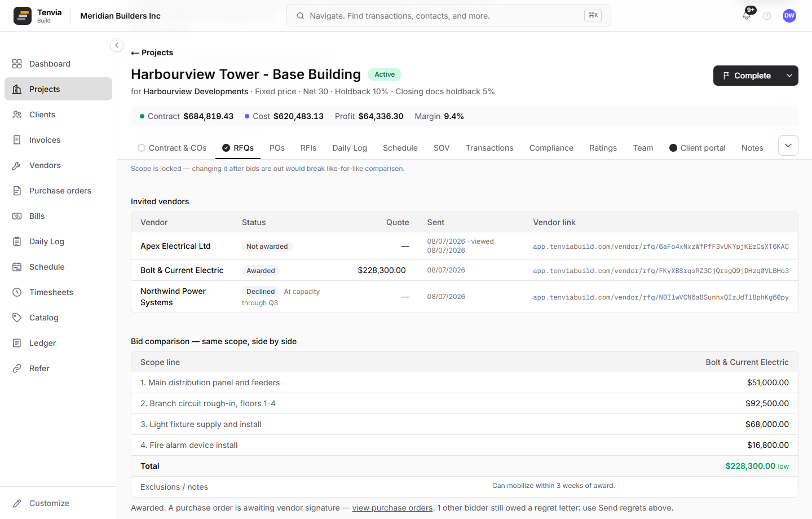Image resolution: width=812 pixels, height=519 pixels.
Task: Click the Invoices document icon
Action: point(17,140)
